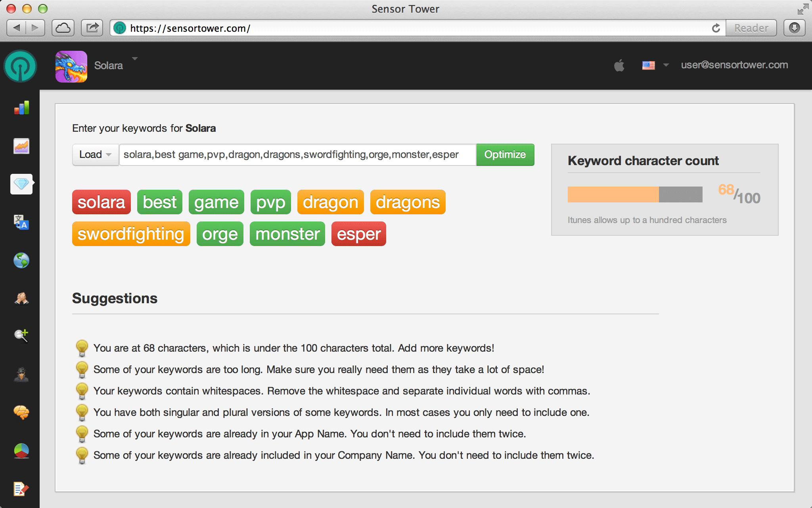The width and height of the screenshot is (812, 508).
Task: Open the orange line graph sidebar icon
Action: coord(21,146)
